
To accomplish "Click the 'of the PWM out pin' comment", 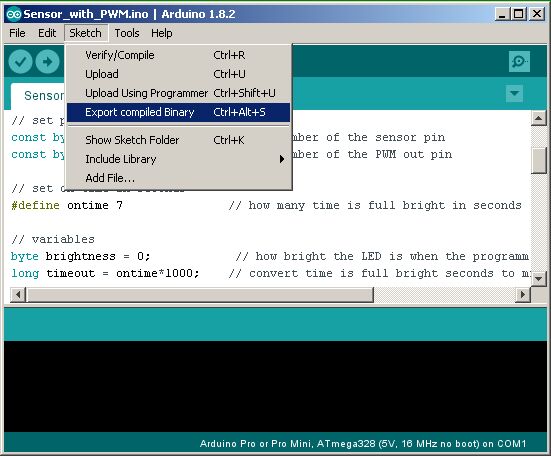I will pyautogui.click(x=389, y=155).
